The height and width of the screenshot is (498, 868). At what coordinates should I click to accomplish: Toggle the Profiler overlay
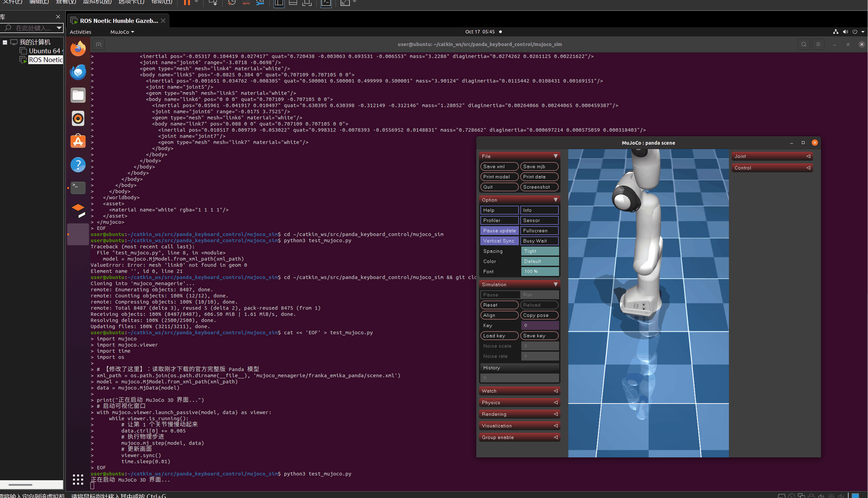pos(499,220)
